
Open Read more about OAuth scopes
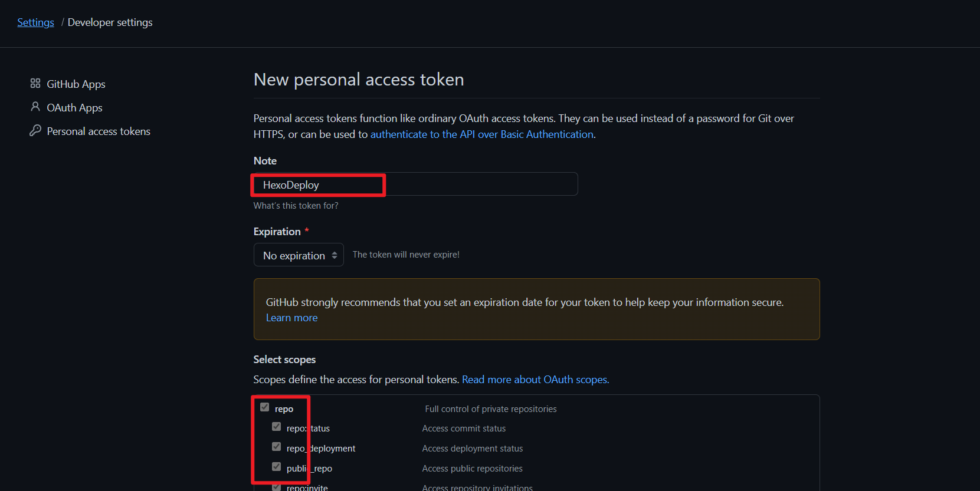[x=535, y=380]
